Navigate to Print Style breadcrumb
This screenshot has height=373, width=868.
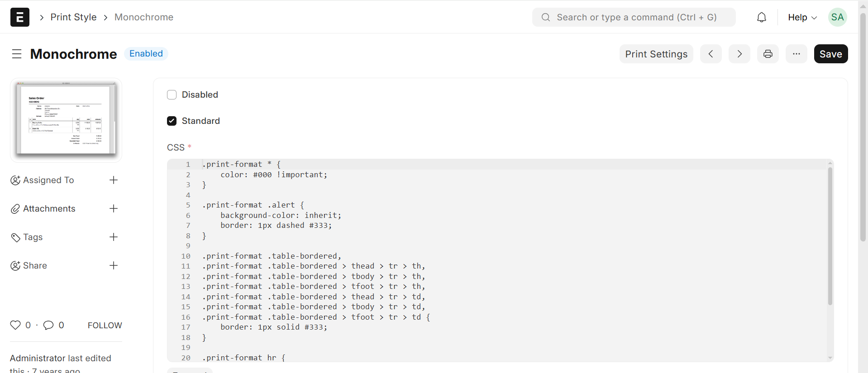[x=73, y=17]
